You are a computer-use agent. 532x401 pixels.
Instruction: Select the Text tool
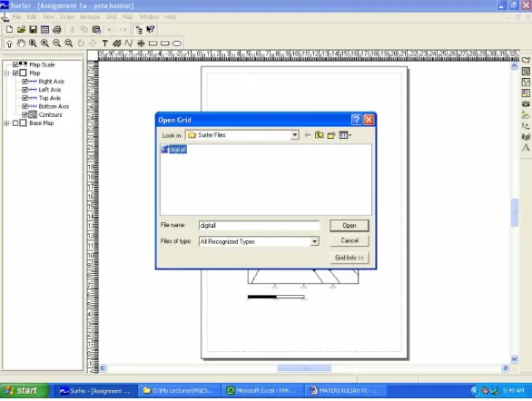(104, 44)
